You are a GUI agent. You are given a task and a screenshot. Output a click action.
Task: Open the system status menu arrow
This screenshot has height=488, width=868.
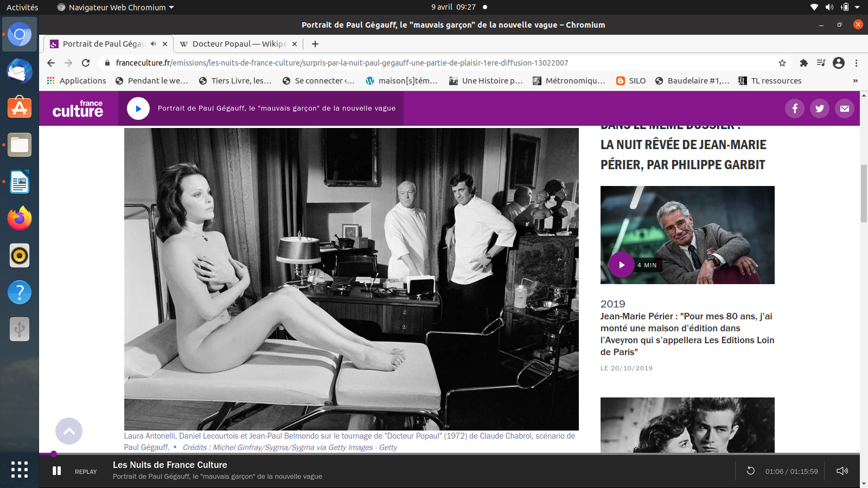pyautogui.click(x=857, y=7)
